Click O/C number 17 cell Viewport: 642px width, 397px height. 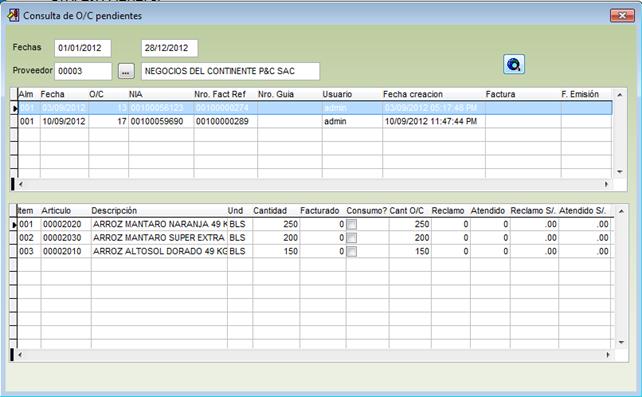point(109,122)
